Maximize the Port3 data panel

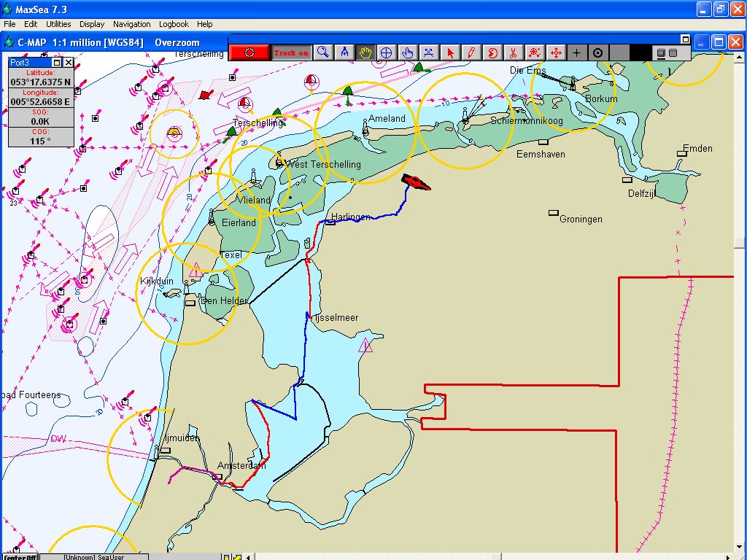tap(57, 63)
